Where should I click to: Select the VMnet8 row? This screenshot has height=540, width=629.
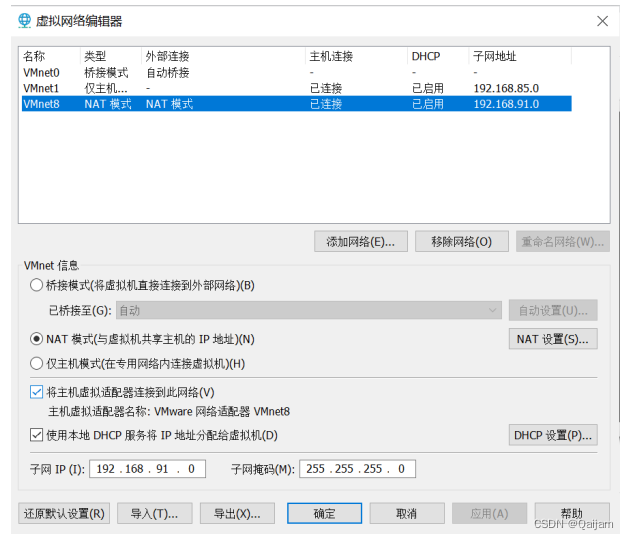pyautogui.click(x=297, y=104)
